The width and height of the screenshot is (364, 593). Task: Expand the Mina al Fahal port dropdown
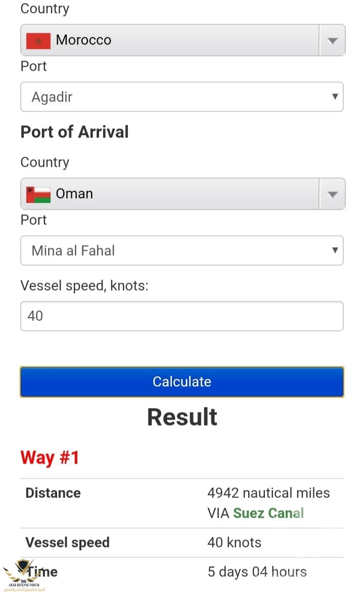point(182,250)
